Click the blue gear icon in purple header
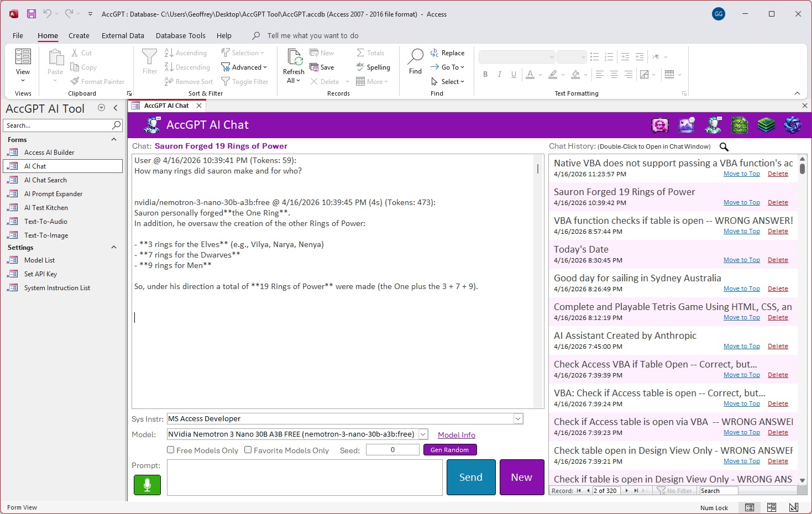Image resolution: width=812 pixels, height=514 pixels. (793, 125)
